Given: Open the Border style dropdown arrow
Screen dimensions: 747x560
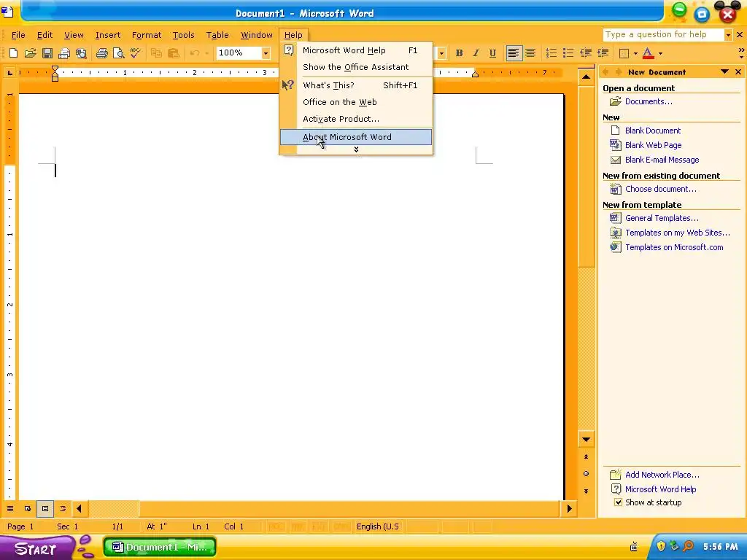Looking at the screenshot, I should [636, 53].
